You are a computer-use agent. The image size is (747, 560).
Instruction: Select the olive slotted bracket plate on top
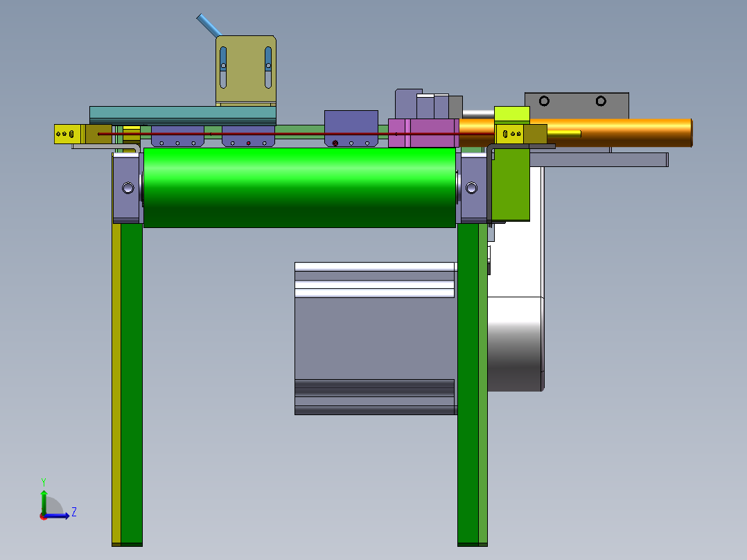(x=246, y=71)
